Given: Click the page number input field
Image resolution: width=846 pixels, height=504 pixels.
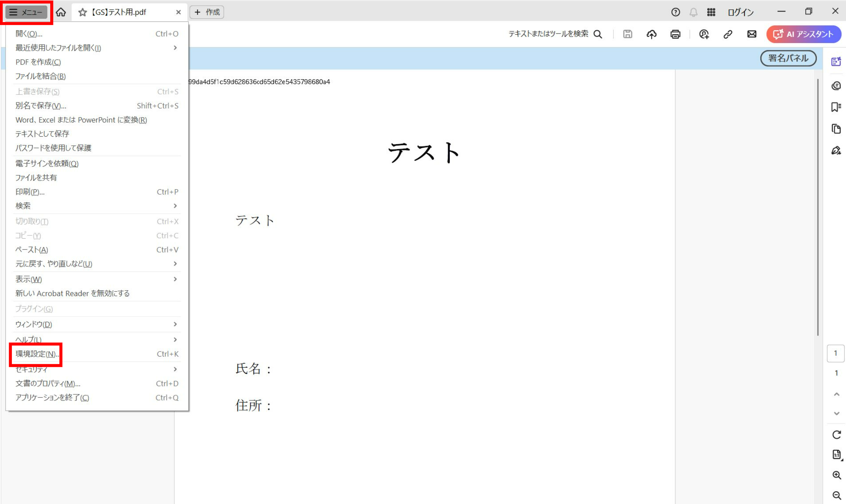Looking at the screenshot, I should point(836,353).
